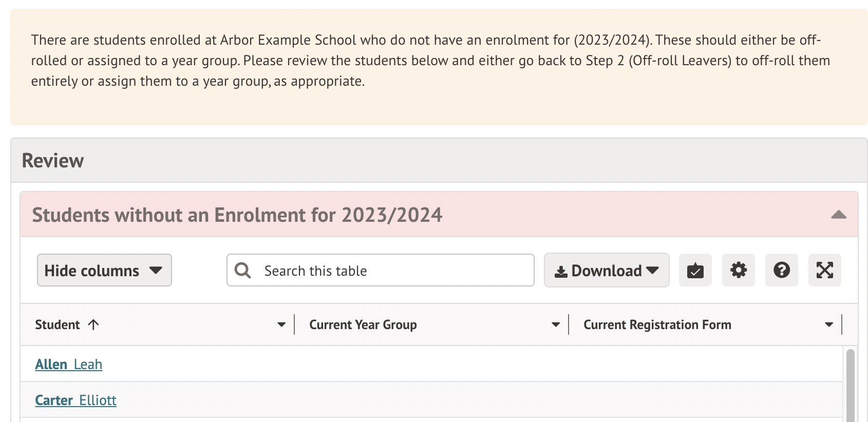This screenshot has height=422, width=868.
Task: Click the Search this table field
Action: point(395,271)
